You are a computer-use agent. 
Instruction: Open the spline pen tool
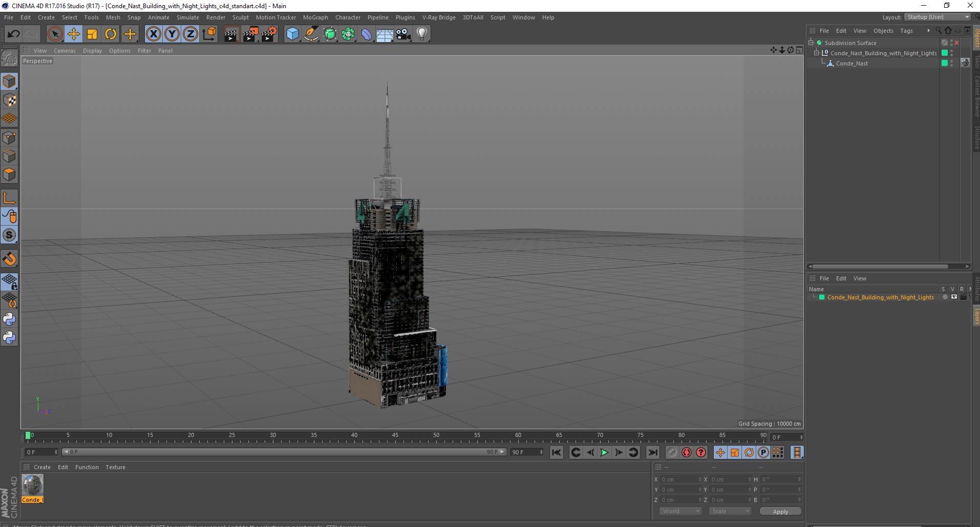point(311,34)
